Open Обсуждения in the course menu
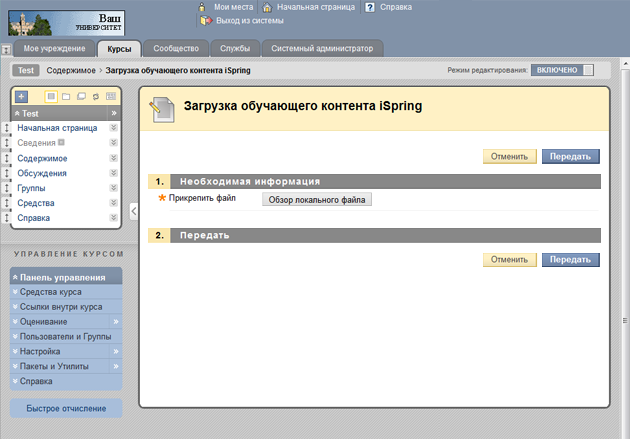This screenshot has width=630, height=439. coord(42,173)
